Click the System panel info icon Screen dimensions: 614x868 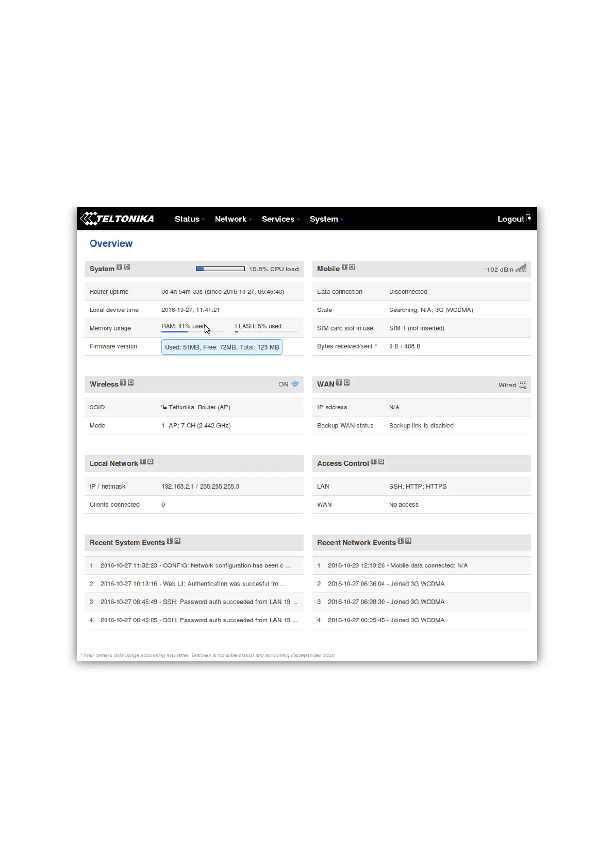click(x=119, y=267)
